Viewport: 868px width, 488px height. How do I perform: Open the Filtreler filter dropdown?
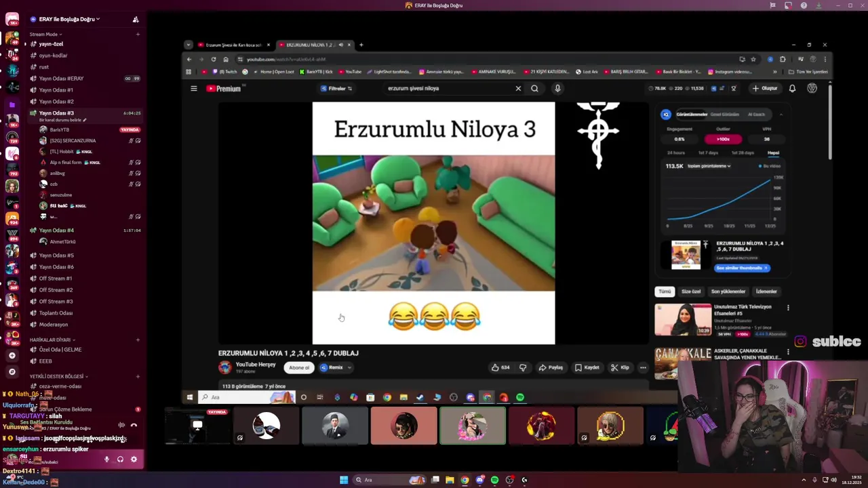(x=336, y=88)
